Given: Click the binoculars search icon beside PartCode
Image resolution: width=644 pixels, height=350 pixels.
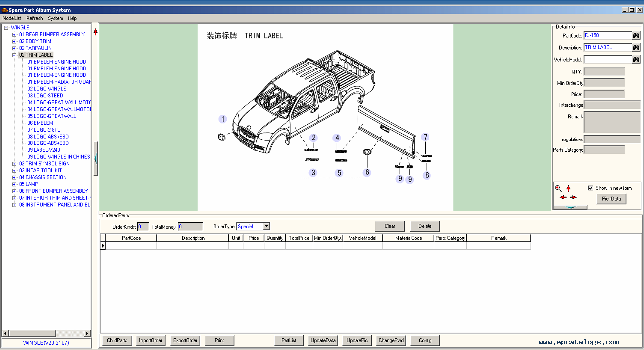Looking at the screenshot, I should (636, 36).
